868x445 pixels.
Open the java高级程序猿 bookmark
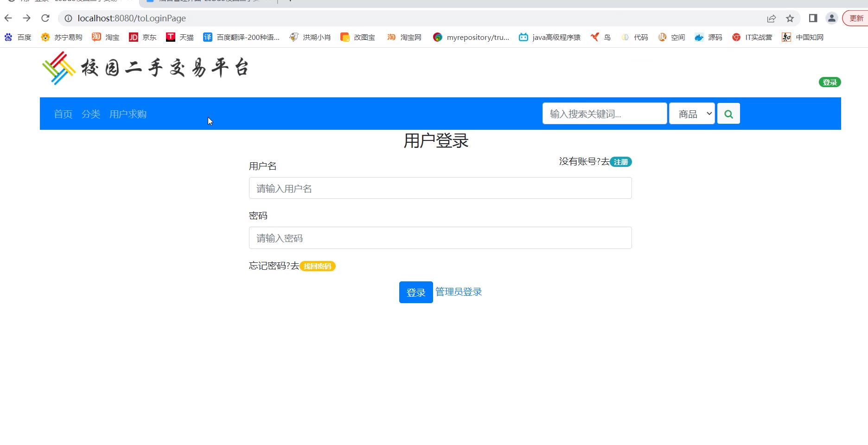549,37
